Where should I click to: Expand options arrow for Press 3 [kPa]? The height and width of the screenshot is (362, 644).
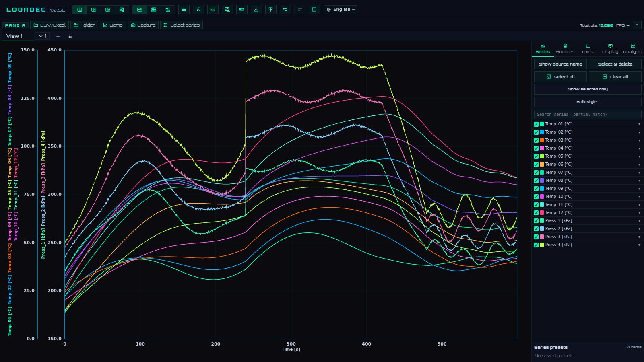[639, 237]
